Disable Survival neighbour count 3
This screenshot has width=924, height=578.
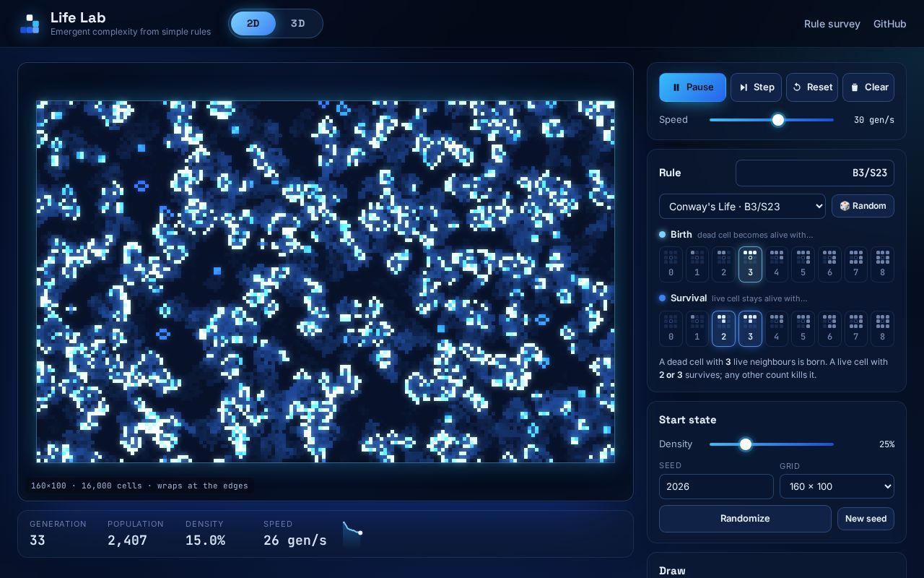[750, 329]
